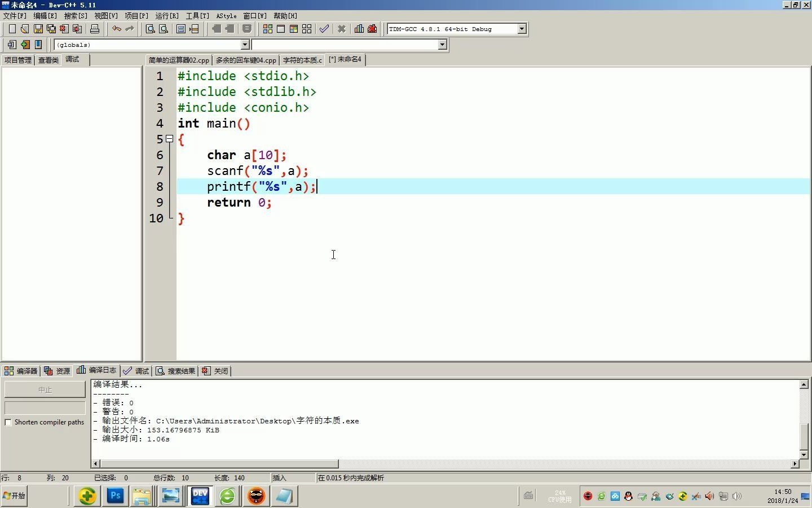Click the Compile icon with four colored squares

[x=268, y=29]
